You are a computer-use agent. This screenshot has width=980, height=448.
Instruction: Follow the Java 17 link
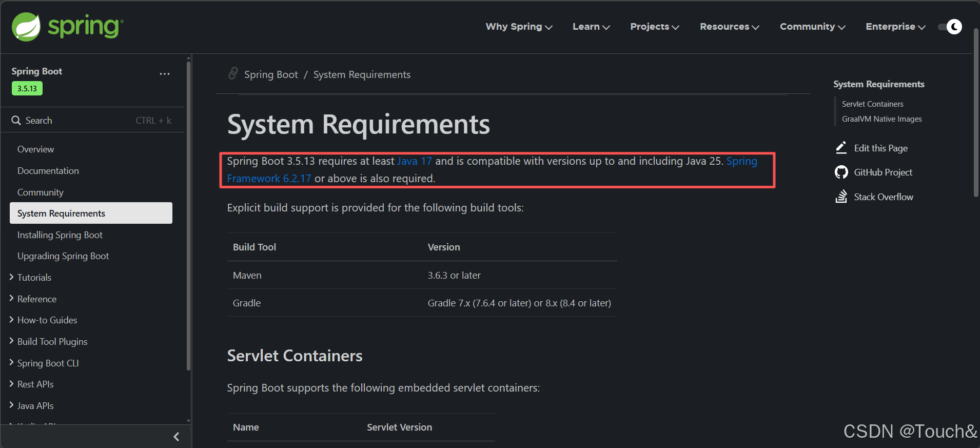click(x=415, y=161)
